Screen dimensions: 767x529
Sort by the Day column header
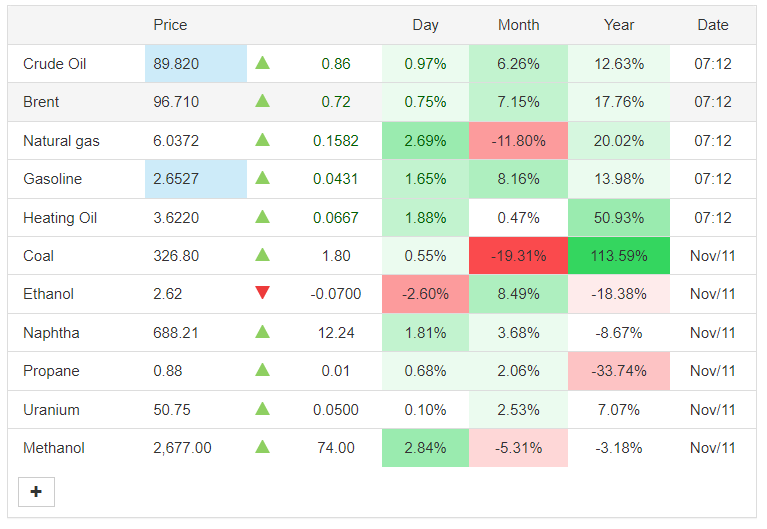(425, 25)
